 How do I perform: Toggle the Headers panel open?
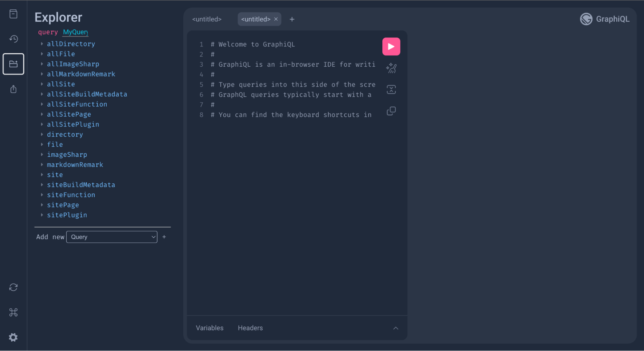click(x=251, y=328)
